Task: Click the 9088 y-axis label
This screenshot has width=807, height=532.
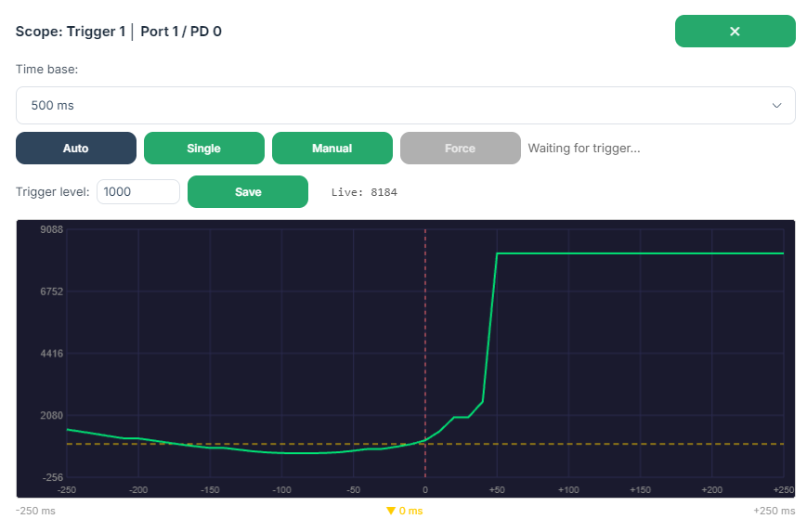Action: pos(51,229)
